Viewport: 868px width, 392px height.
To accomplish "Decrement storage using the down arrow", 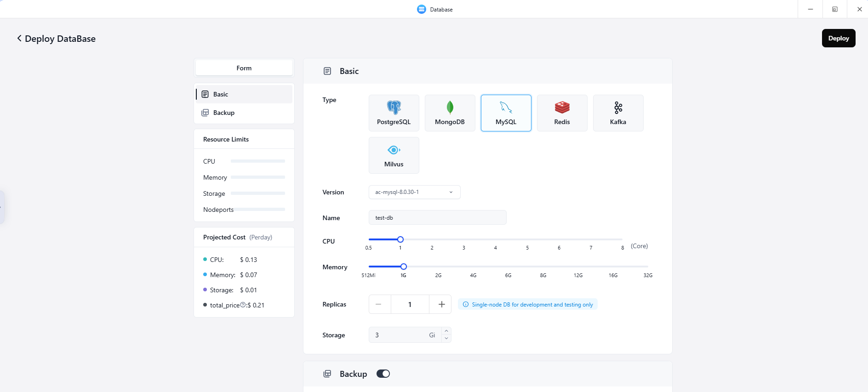I will point(446,339).
